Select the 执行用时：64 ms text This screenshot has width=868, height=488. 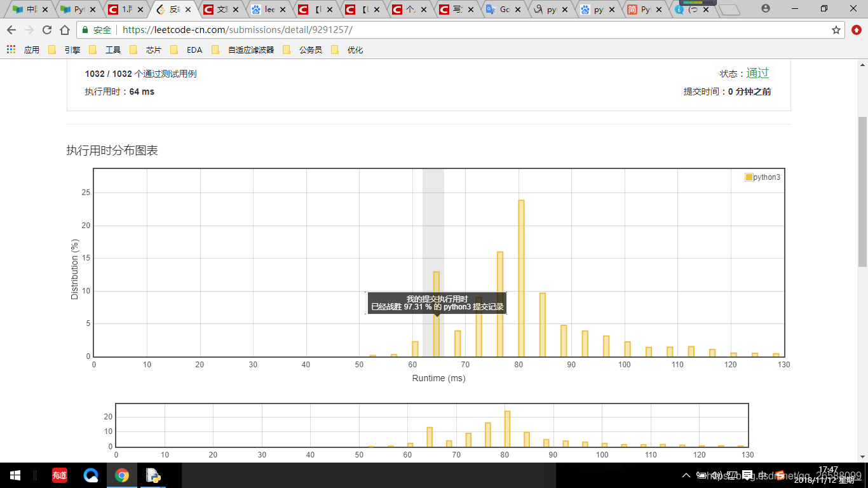click(x=119, y=91)
